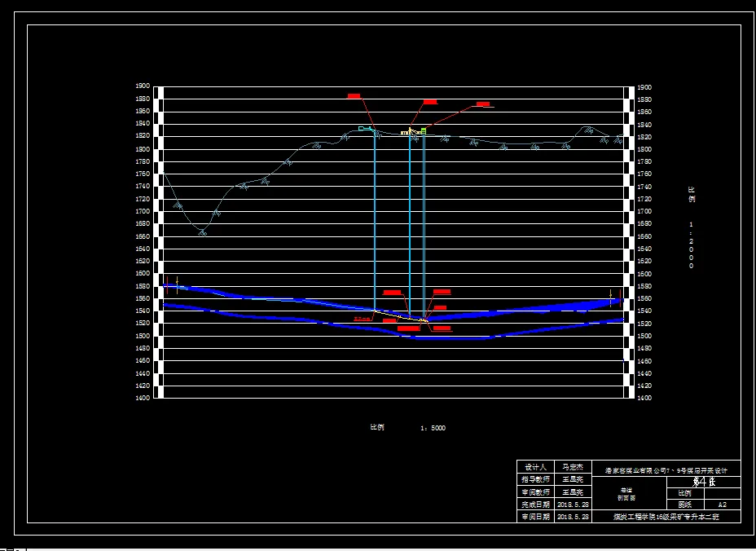Click the 1900 label on right elevation axis
This screenshot has height=551, width=756.
644,87
